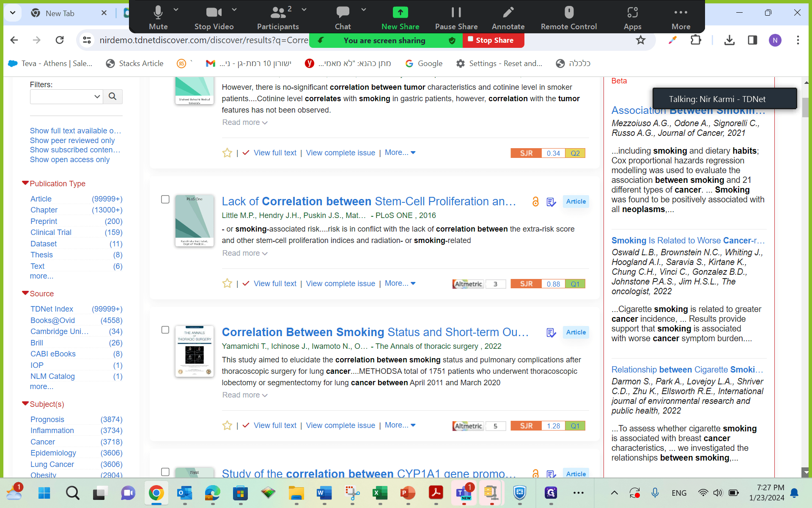
Task: Click the filter search magnifier icon
Action: [x=112, y=97]
